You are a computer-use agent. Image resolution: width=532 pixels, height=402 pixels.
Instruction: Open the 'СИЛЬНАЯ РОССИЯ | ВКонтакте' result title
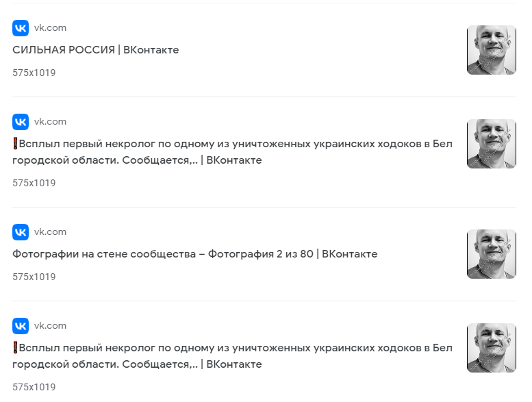pos(96,50)
